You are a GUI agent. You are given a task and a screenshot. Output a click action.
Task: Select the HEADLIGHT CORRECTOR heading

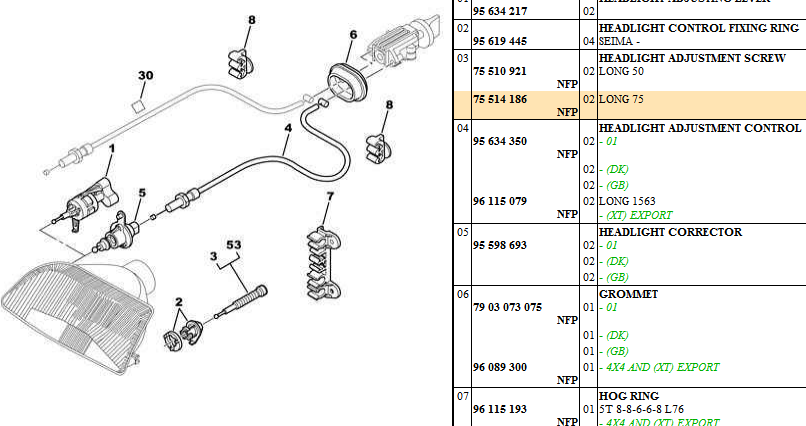coord(669,232)
